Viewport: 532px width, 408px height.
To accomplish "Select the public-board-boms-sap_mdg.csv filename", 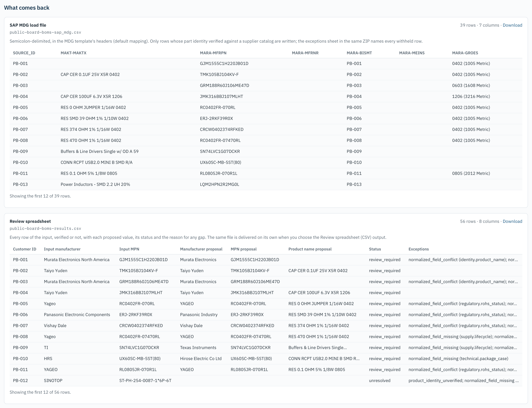I will [x=45, y=32].
